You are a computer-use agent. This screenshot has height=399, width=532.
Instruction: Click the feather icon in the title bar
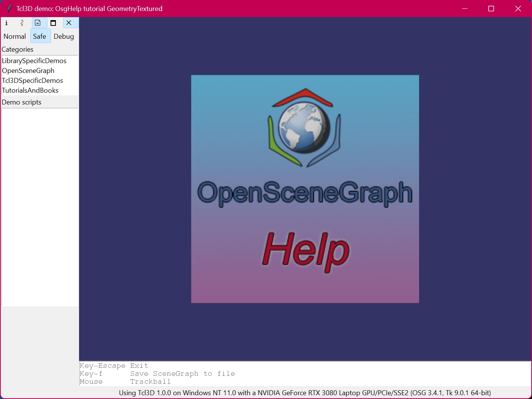[x=9, y=8]
